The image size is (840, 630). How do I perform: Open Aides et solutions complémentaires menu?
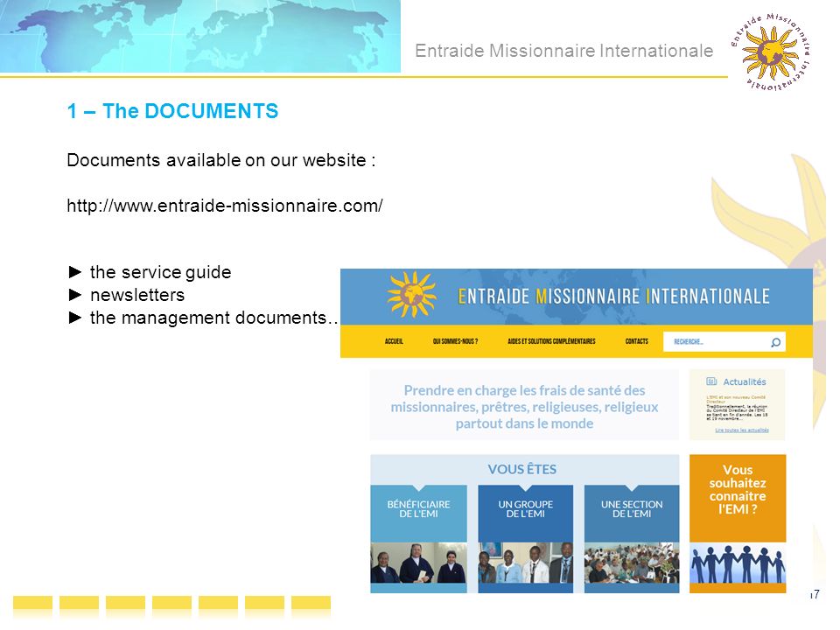(551, 341)
